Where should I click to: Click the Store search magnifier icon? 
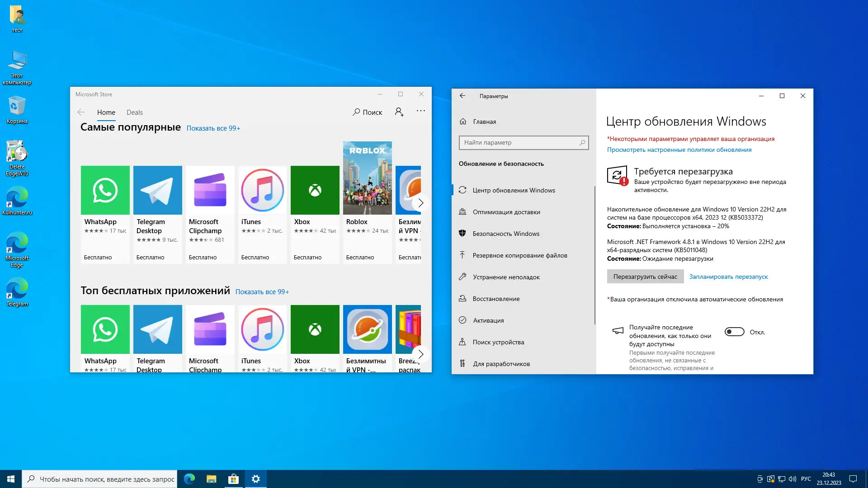point(357,112)
